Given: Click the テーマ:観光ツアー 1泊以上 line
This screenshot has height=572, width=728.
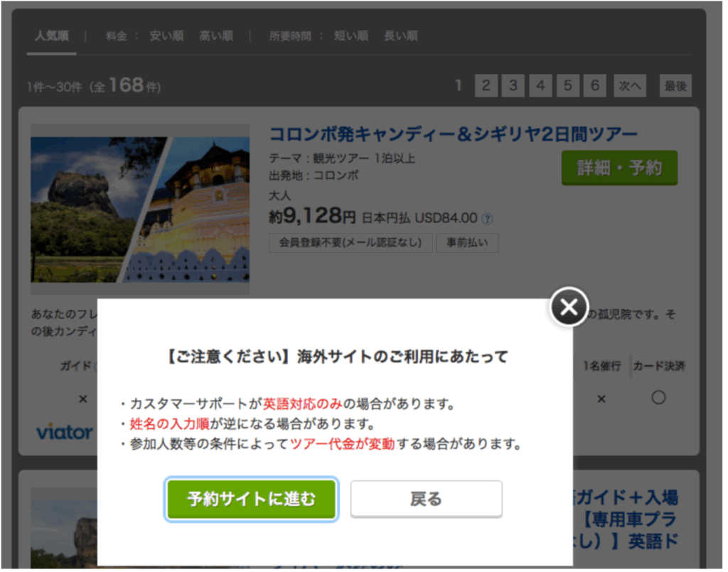Looking at the screenshot, I should coord(342,158).
